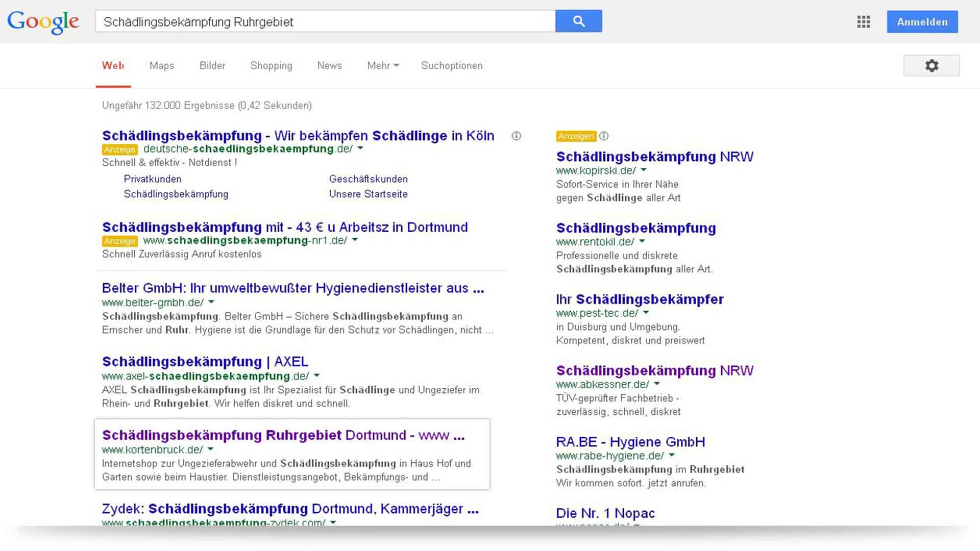This screenshot has height=551, width=980.
Task: Click the blue search magnifier button
Action: (579, 21)
